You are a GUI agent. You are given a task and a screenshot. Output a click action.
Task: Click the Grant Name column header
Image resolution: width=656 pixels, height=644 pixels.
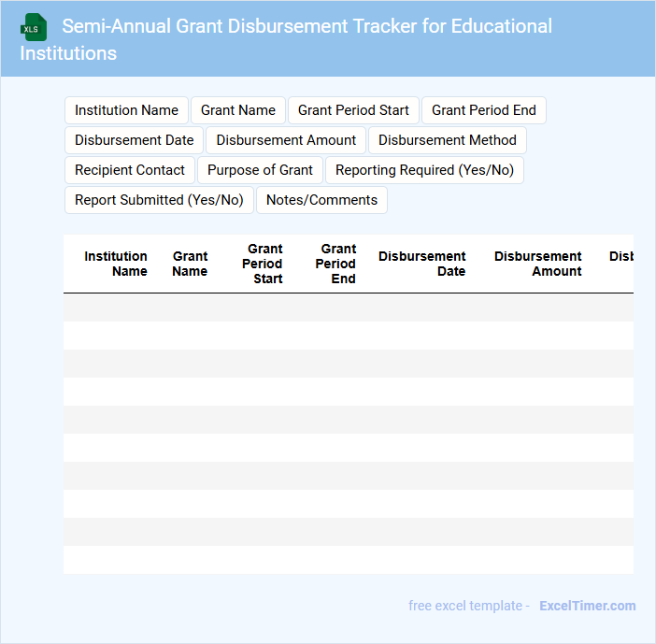point(190,264)
